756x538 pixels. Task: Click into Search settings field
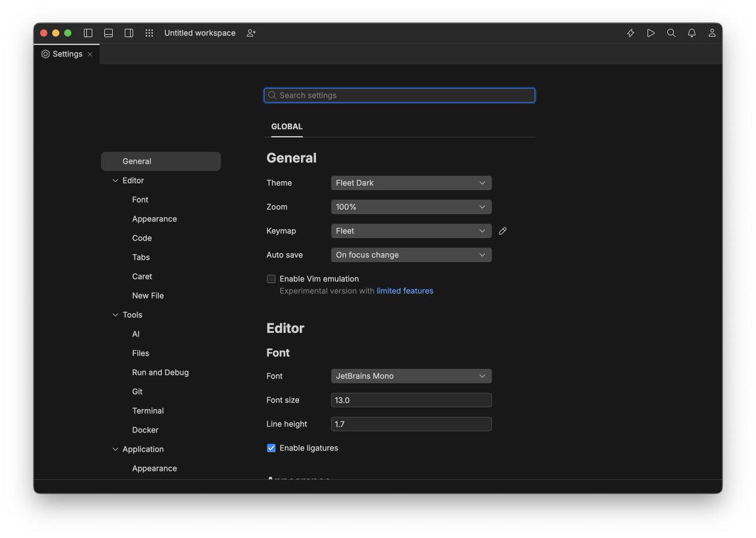pyautogui.click(x=399, y=95)
